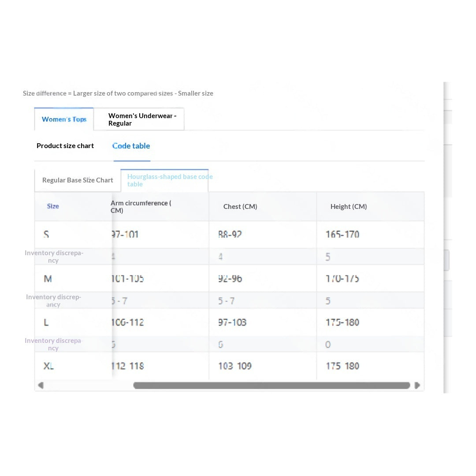
Task: Open the Regular Base Size Chart tab
Action: coord(78,180)
